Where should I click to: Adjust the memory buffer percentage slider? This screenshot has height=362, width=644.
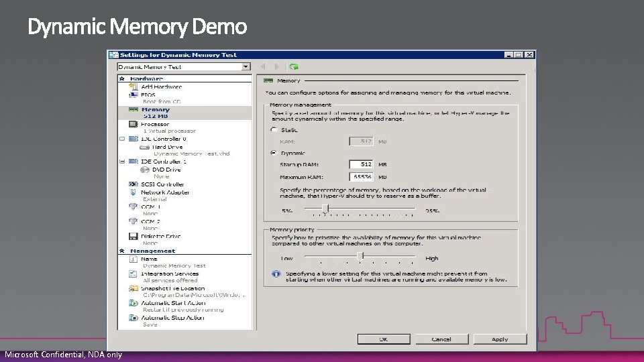[325, 209]
